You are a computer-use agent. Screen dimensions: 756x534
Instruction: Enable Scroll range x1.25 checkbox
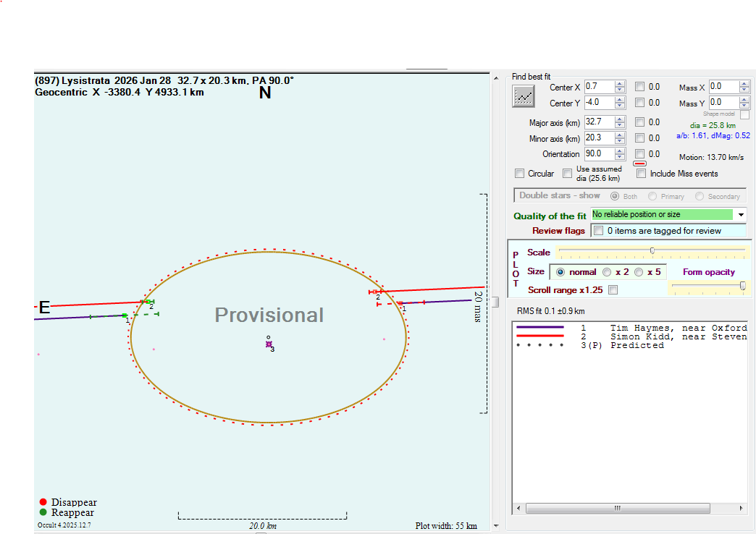tap(613, 290)
